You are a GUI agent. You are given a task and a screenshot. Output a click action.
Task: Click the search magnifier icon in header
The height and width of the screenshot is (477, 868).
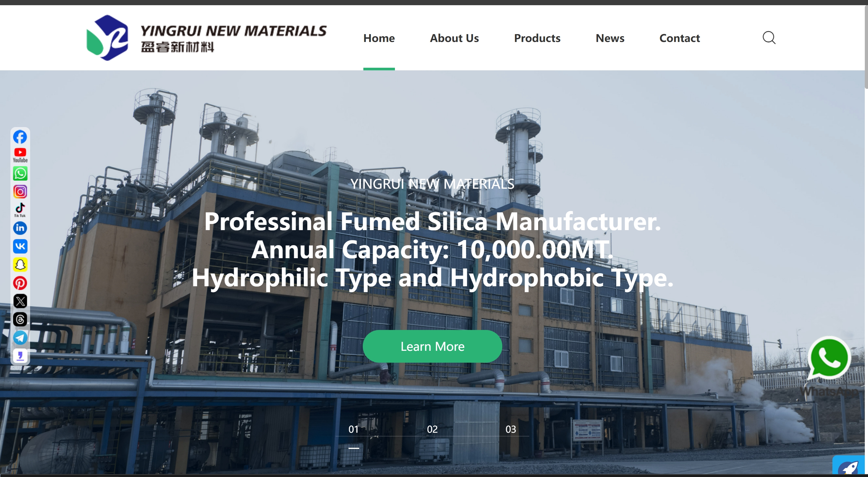pos(769,38)
